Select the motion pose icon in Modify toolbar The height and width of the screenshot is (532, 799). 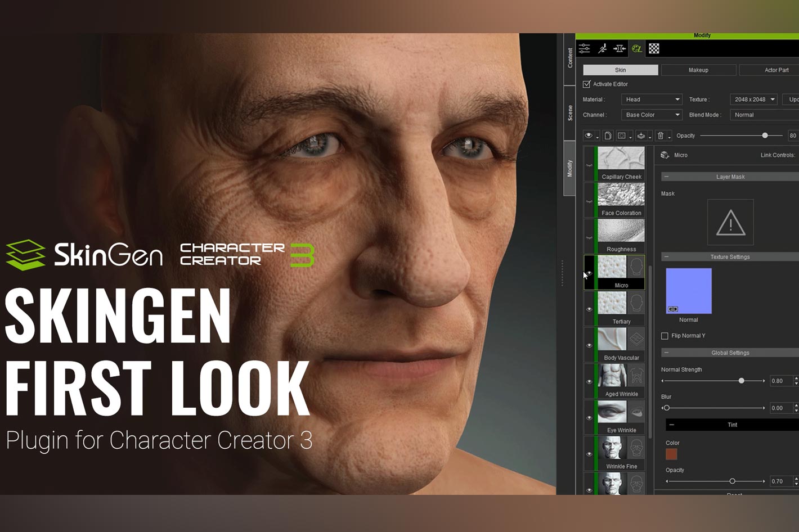tap(602, 49)
